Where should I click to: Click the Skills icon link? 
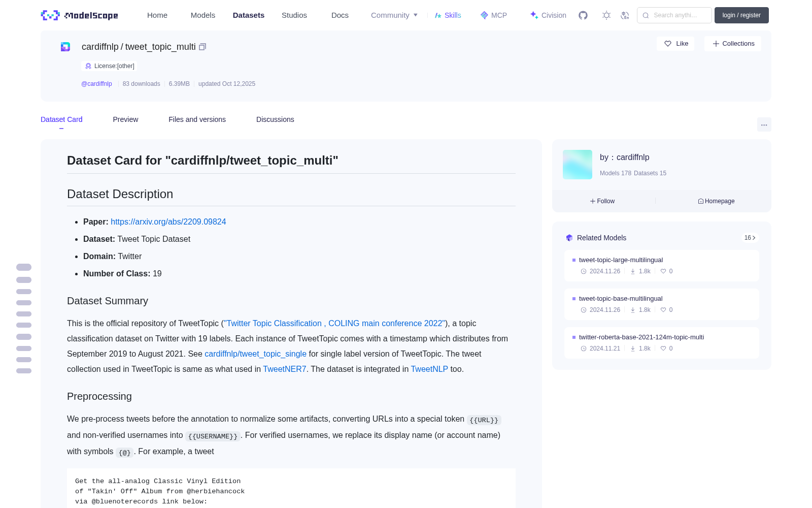pos(448,15)
